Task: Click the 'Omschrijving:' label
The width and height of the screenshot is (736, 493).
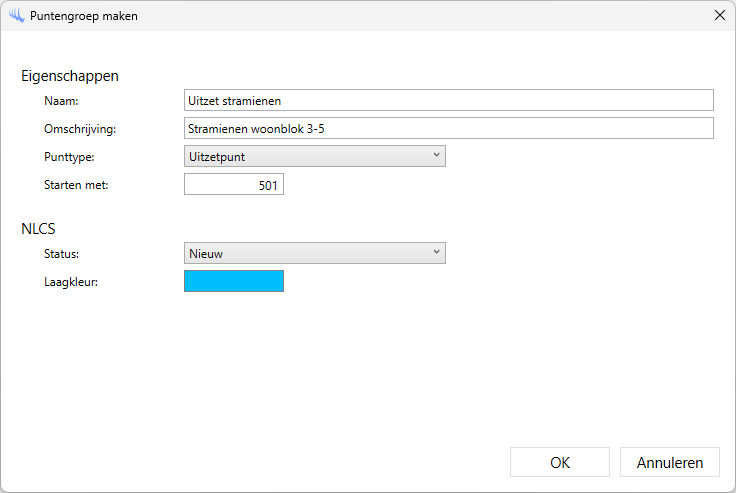Action: click(x=80, y=129)
